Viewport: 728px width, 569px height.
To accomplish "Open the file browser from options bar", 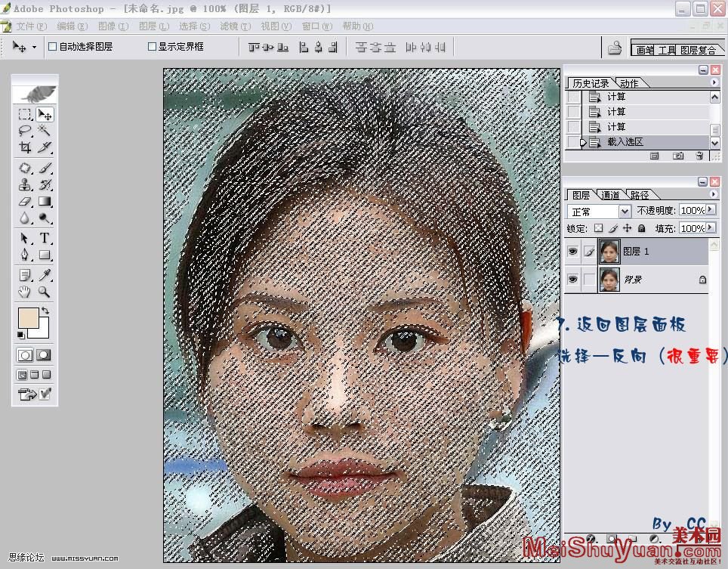I will click(x=615, y=48).
